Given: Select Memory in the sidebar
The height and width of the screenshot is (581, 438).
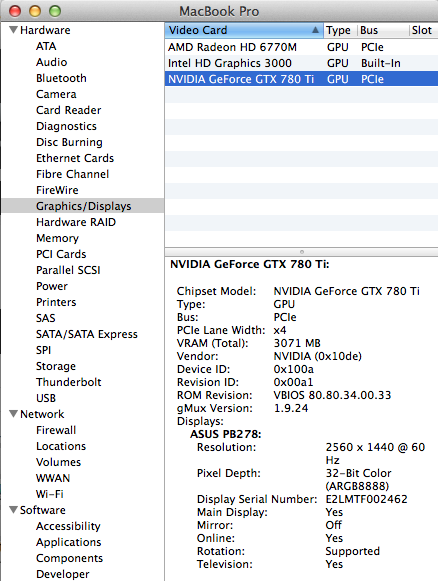Looking at the screenshot, I should click(57, 238).
